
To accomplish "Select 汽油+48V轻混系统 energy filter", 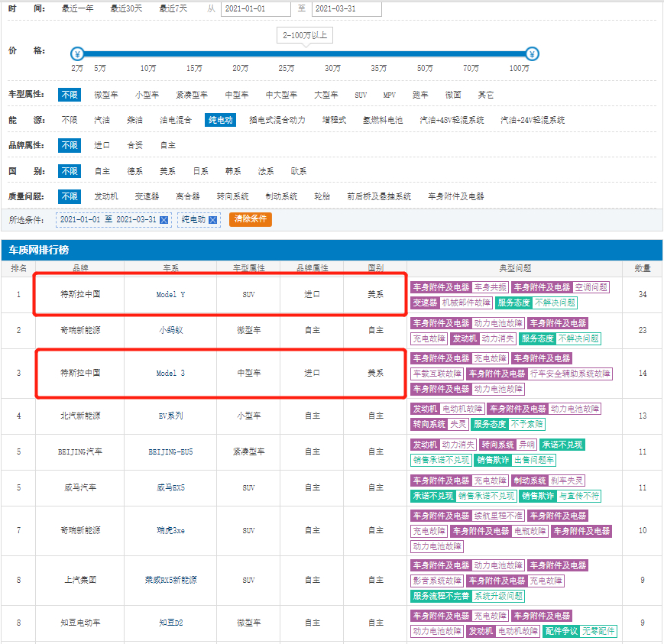I will pyautogui.click(x=452, y=120).
